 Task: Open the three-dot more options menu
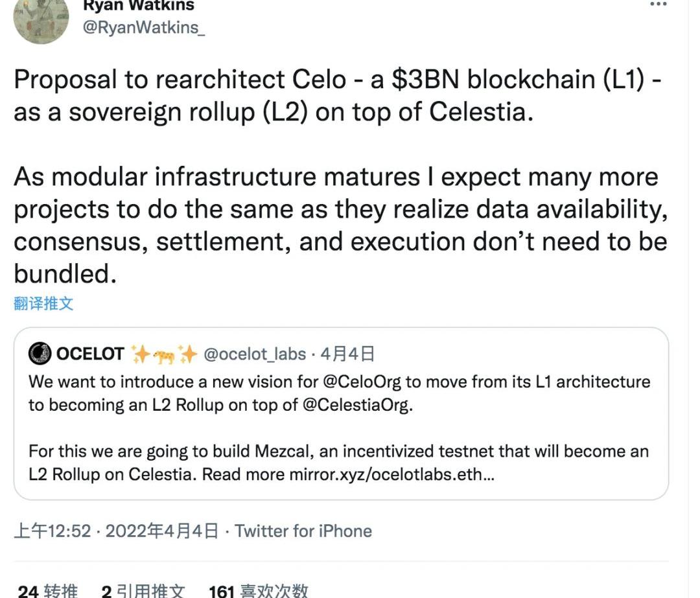[x=658, y=4]
